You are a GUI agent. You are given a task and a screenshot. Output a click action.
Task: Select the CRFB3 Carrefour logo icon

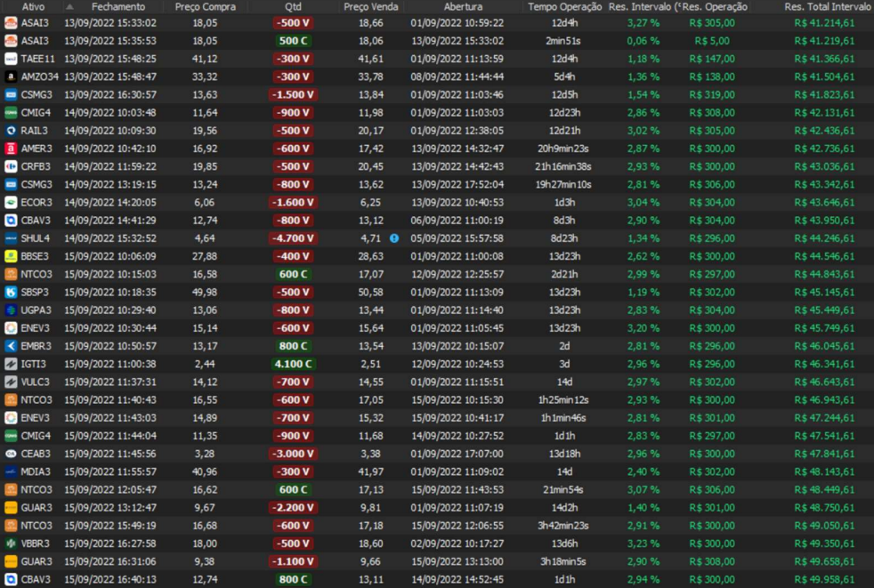tap(11, 166)
